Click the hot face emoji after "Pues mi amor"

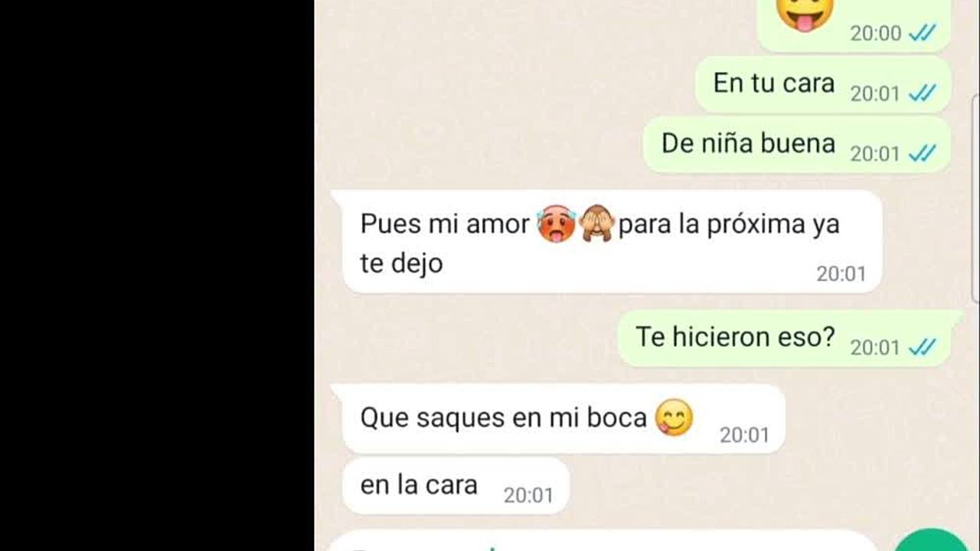[557, 224]
